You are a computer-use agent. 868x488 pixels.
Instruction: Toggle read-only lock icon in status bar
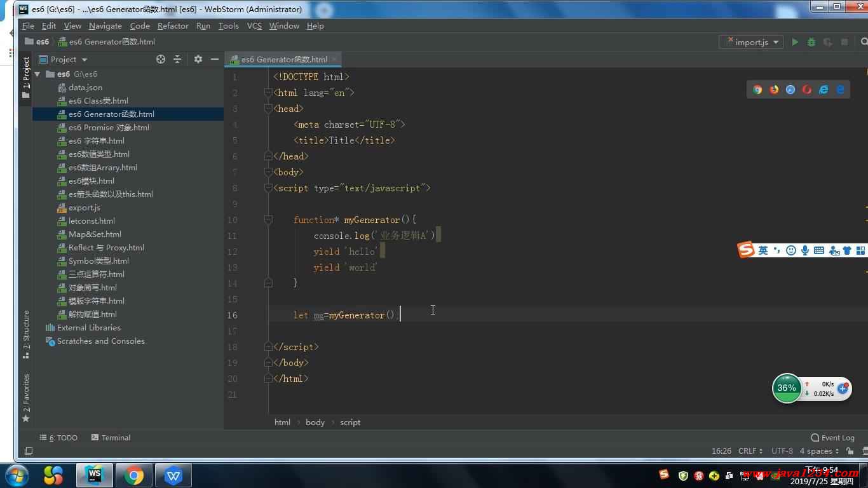(x=849, y=451)
